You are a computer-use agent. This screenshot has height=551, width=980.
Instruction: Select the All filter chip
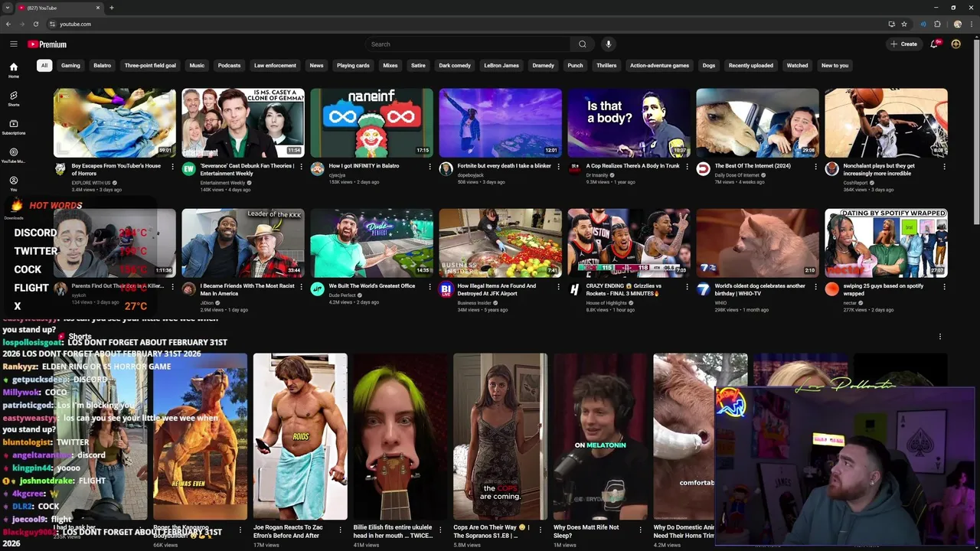coord(44,66)
